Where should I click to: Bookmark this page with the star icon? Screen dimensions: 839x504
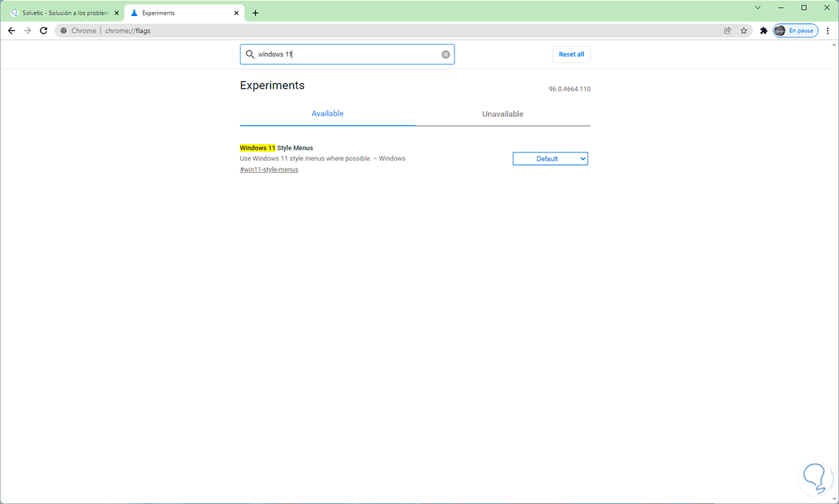(744, 31)
